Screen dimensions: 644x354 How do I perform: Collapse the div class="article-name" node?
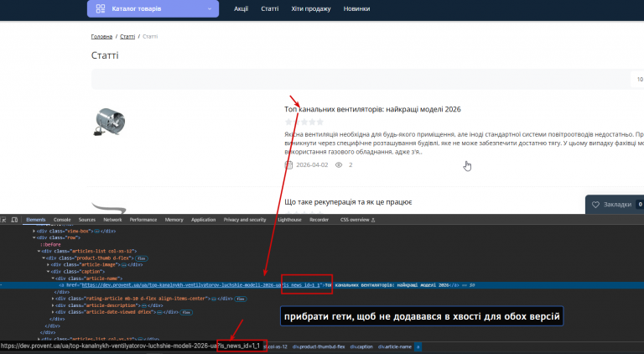tap(53, 279)
